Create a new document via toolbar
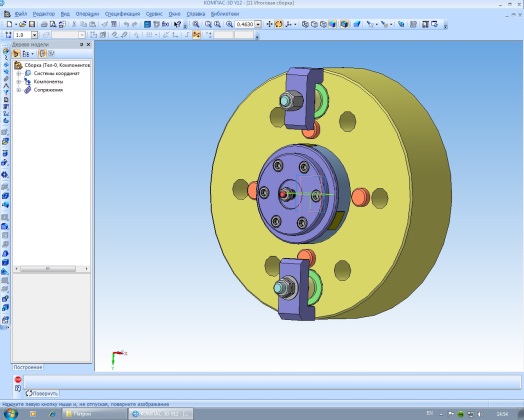Image resolution: width=524 pixels, height=420 pixels. [9, 24]
